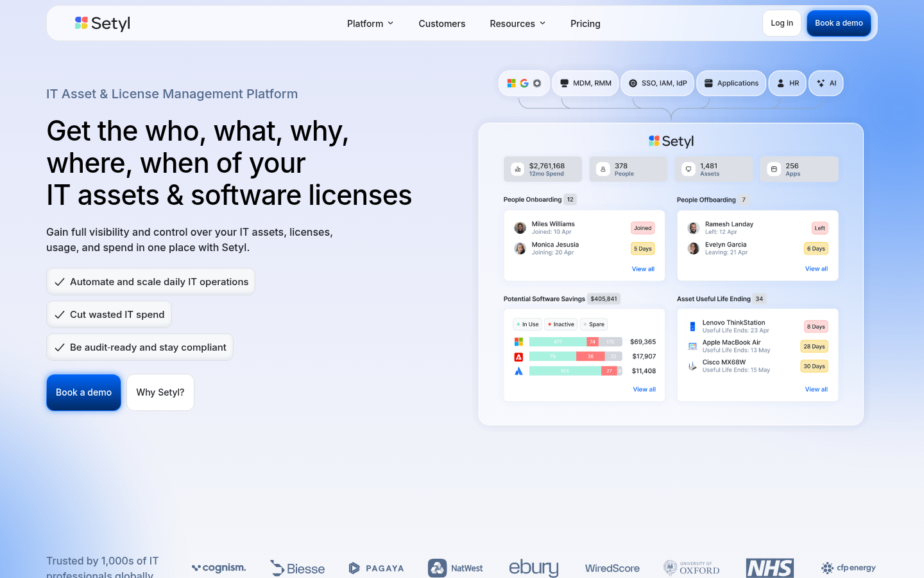Click the 1,481 Assets monitor icon
The image size is (924, 578).
pyautogui.click(x=689, y=170)
